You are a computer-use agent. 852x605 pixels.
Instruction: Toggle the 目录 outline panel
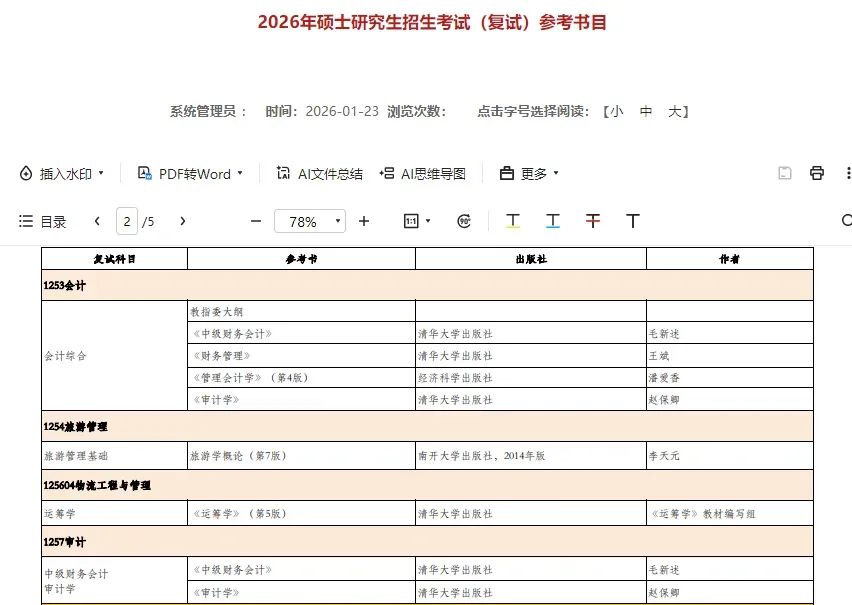click(x=42, y=222)
